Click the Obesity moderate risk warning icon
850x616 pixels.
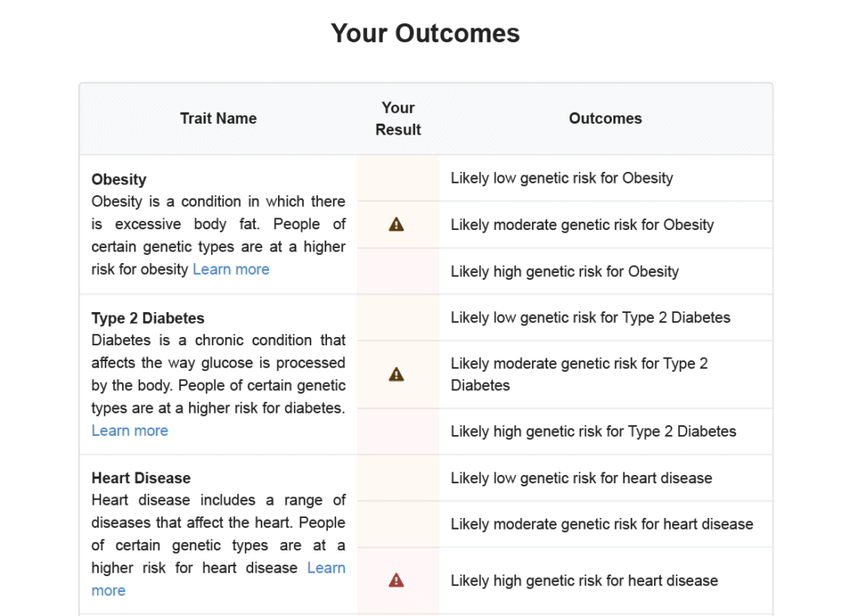coord(396,224)
